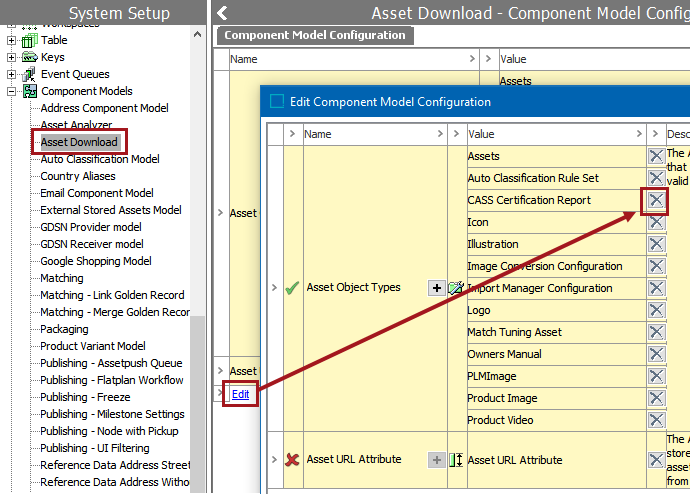Click the Event Queues tree icon

(29, 74)
